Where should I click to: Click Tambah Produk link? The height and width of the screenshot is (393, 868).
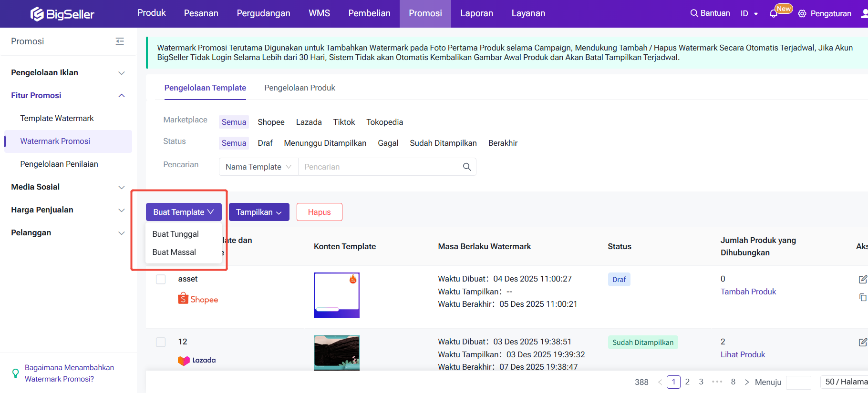(x=748, y=292)
